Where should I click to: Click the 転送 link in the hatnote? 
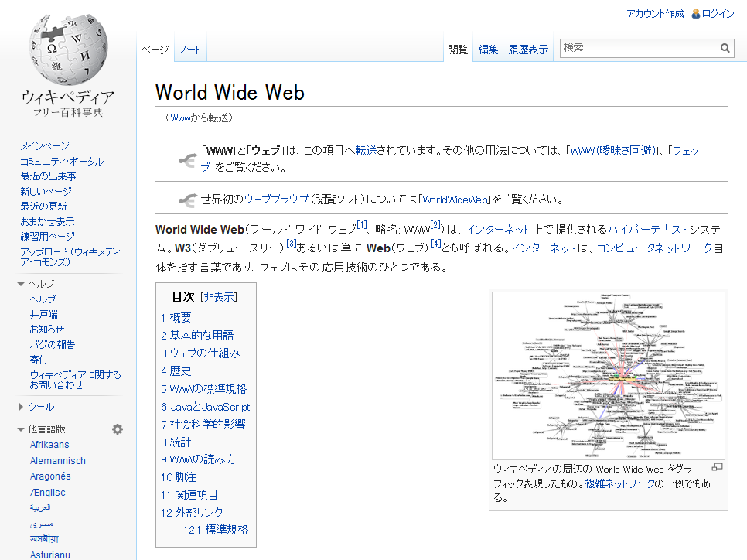point(366,151)
